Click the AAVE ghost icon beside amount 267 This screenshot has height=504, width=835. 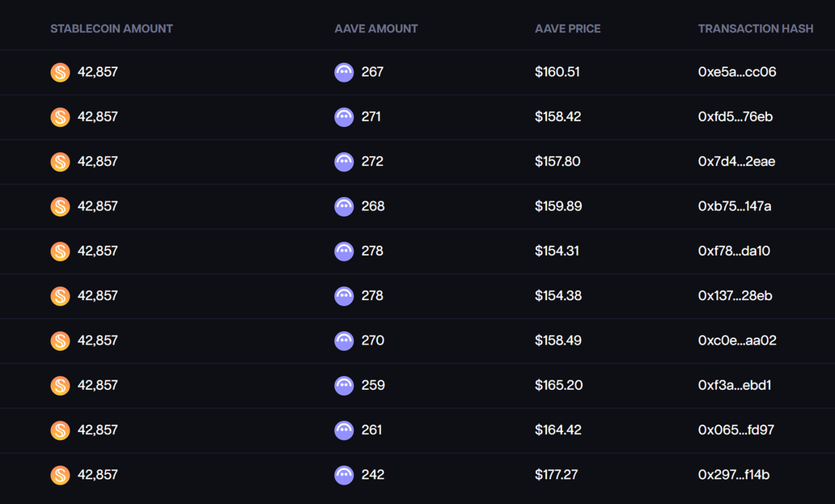pos(344,73)
